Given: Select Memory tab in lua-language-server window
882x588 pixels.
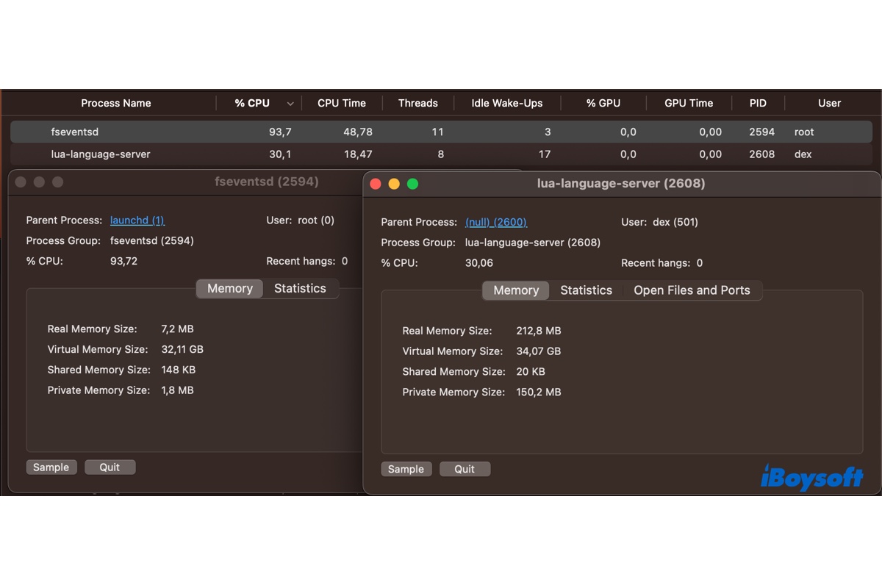Looking at the screenshot, I should (516, 290).
